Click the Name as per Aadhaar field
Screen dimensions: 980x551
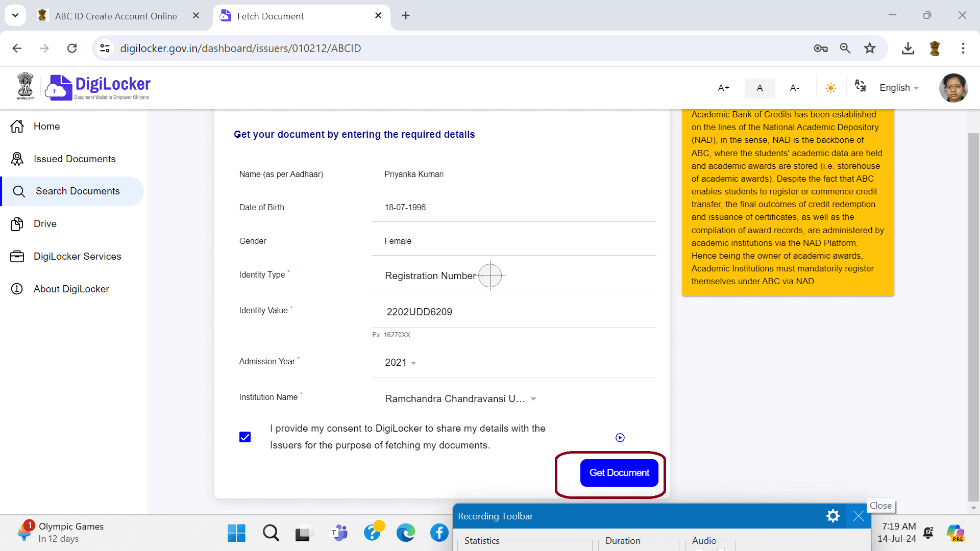pyautogui.click(x=514, y=174)
